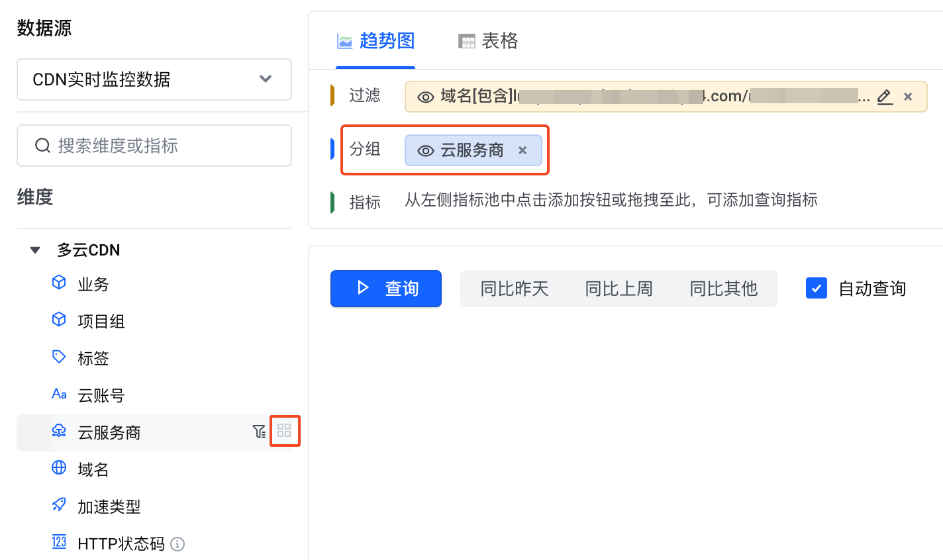The width and height of the screenshot is (943, 560).
Task: Click the tag icon beside 标签
Action: (x=59, y=357)
